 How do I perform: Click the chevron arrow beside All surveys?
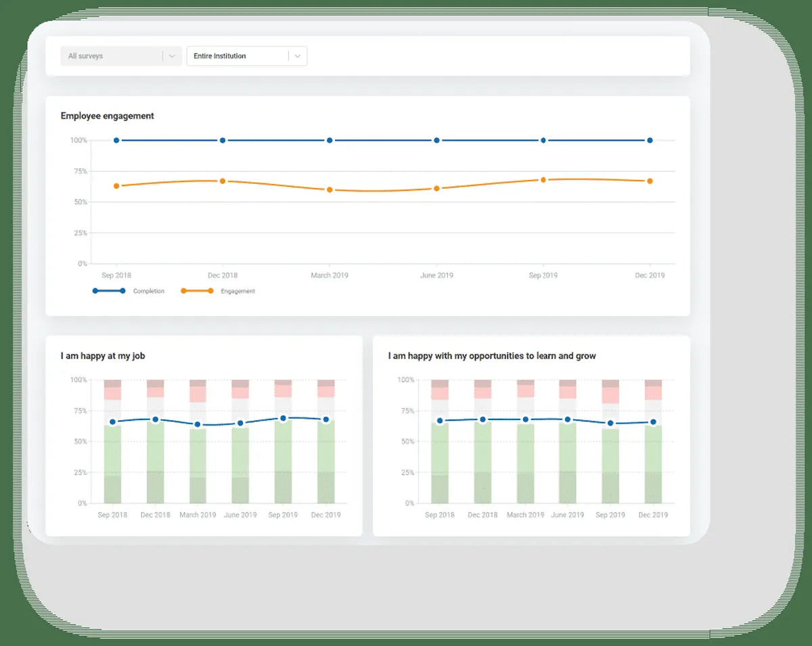point(172,56)
